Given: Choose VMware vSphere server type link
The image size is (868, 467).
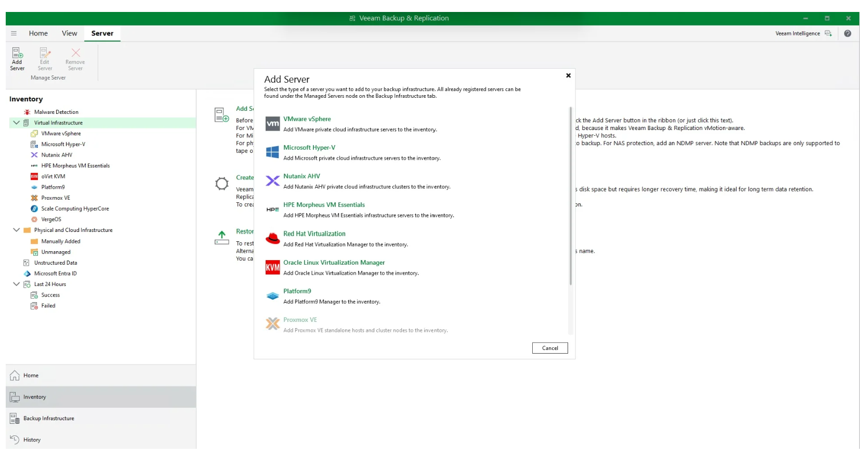Looking at the screenshot, I should coord(307,119).
